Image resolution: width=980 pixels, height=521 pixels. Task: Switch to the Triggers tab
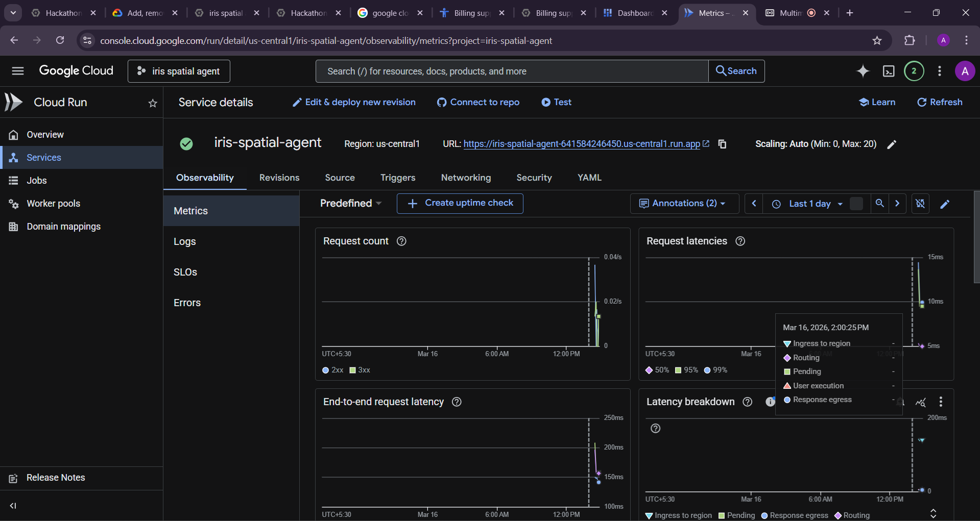coord(398,178)
